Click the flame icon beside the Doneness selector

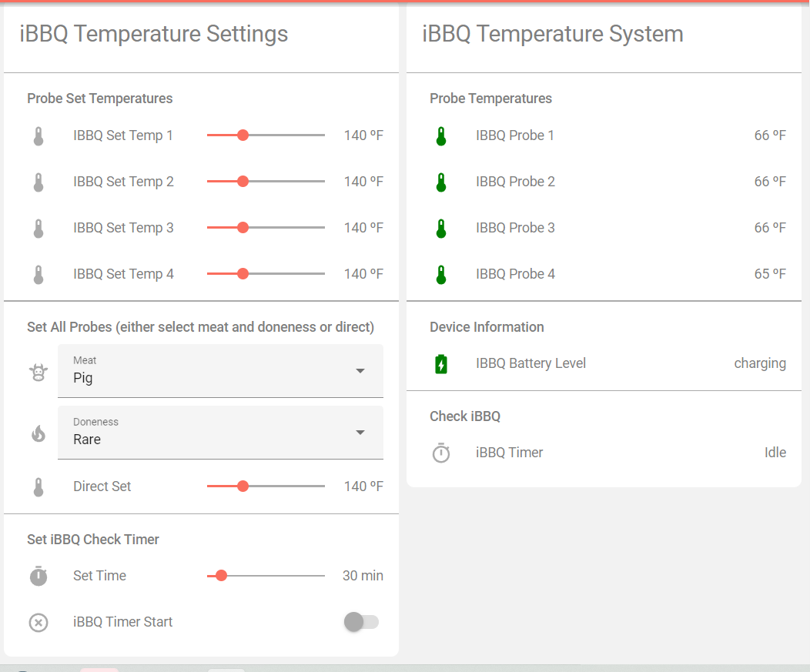click(38, 433)
